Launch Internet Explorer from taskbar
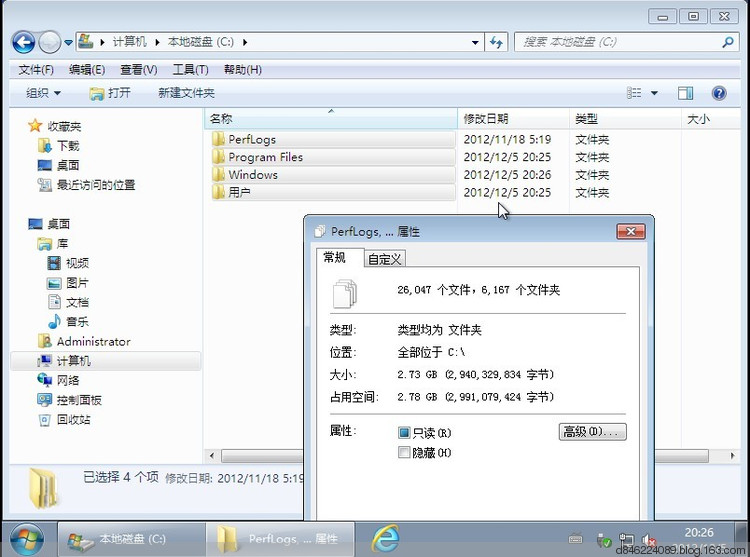 (386, 539)
